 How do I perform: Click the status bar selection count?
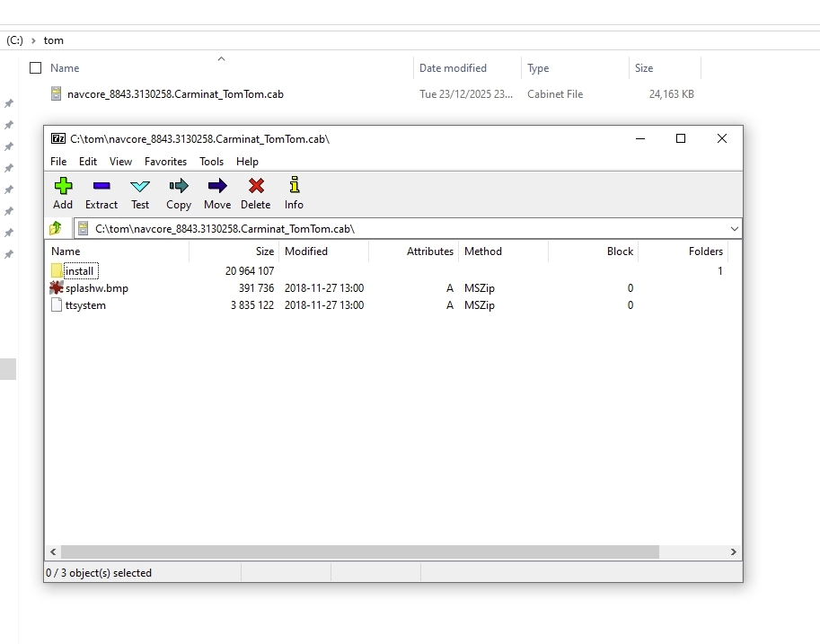tap(99, 573)
